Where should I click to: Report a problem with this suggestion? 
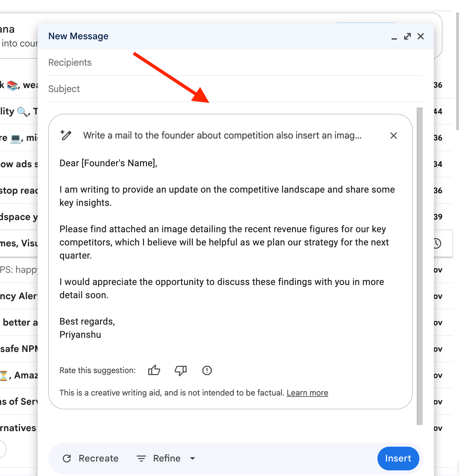coord(207,370)
